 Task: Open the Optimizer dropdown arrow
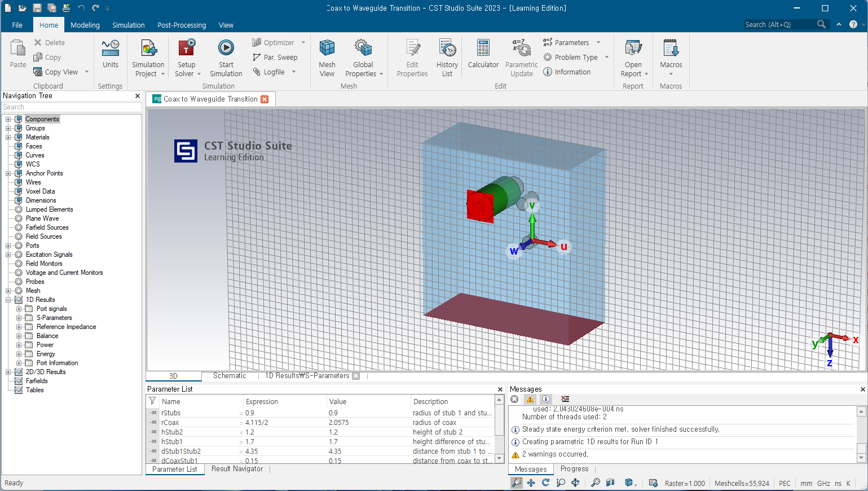pos(303,43)
